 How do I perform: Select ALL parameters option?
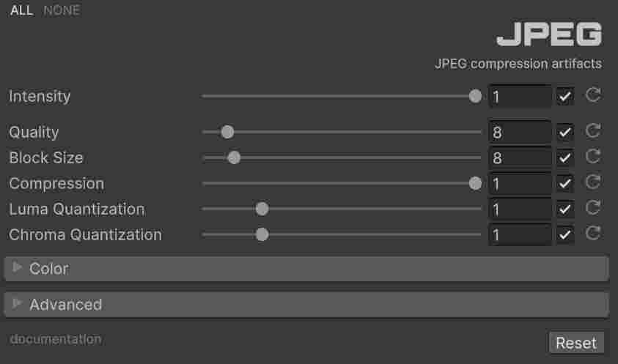pyautogui.click(x=21, y=10)
